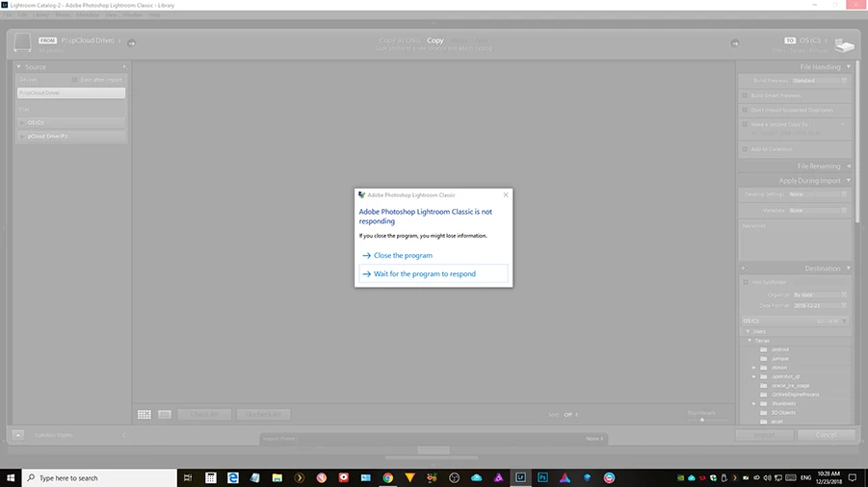Click the destination hard drive icon
The image size is (868, 487).
844,45
